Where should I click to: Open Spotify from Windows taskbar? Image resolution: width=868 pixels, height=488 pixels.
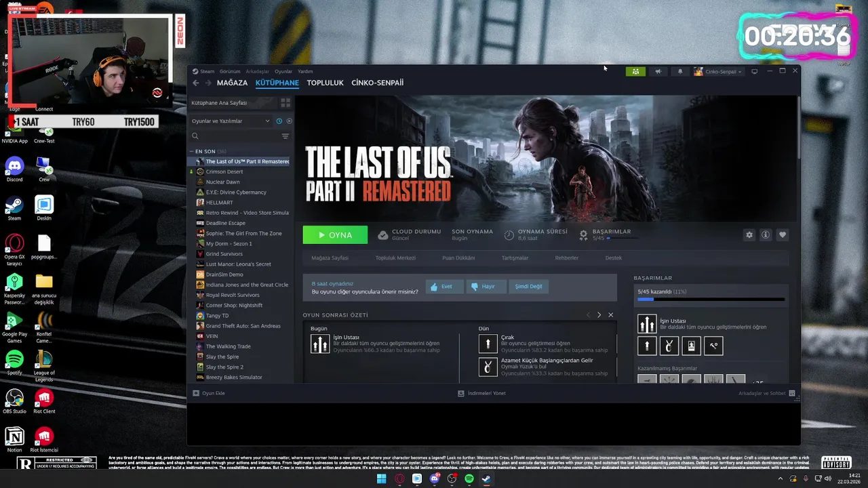pyautogui.click(x=469, y=479)
